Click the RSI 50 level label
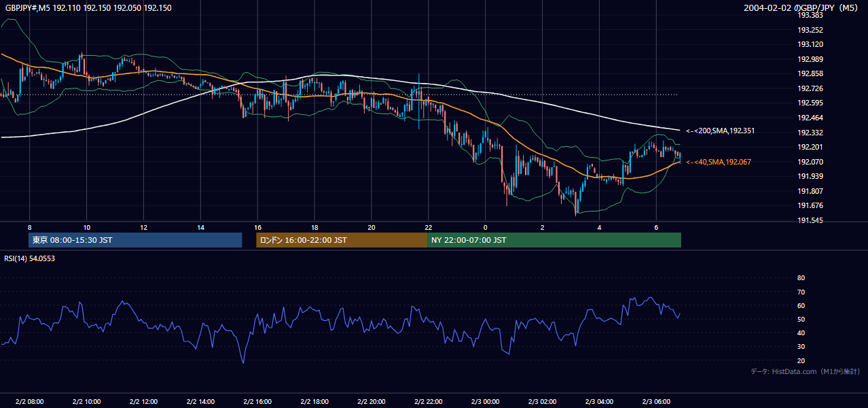868x408 pixels. click(x=801, y=319)
